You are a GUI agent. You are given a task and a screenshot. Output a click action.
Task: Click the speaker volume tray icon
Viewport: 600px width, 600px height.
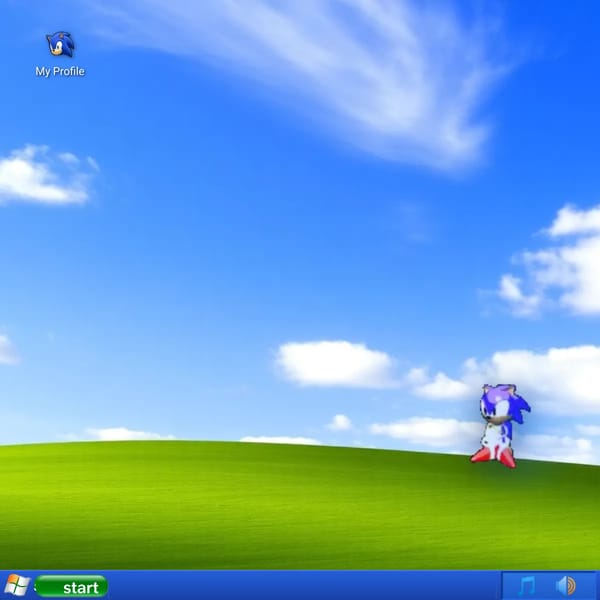(566, 586)
